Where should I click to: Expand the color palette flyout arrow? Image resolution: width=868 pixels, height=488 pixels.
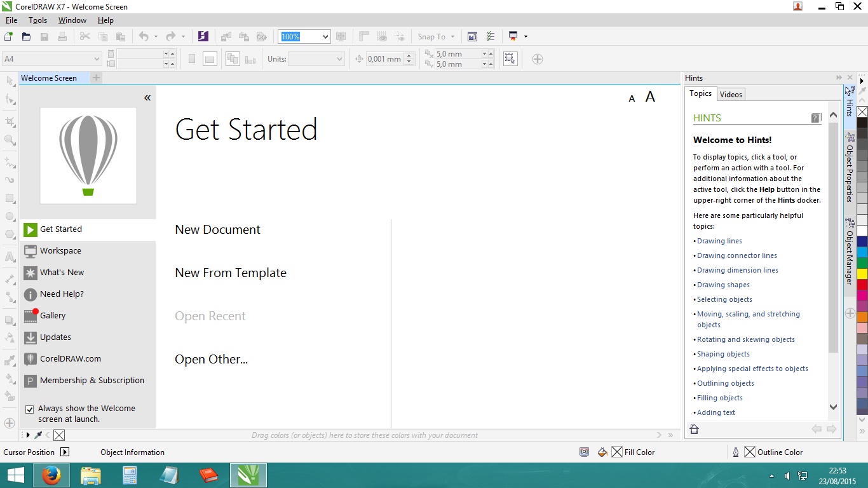tap(862, 81)
